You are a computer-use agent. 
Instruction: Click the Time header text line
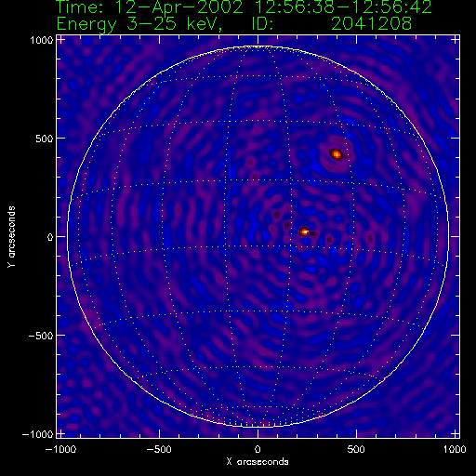tap(244, 7)
